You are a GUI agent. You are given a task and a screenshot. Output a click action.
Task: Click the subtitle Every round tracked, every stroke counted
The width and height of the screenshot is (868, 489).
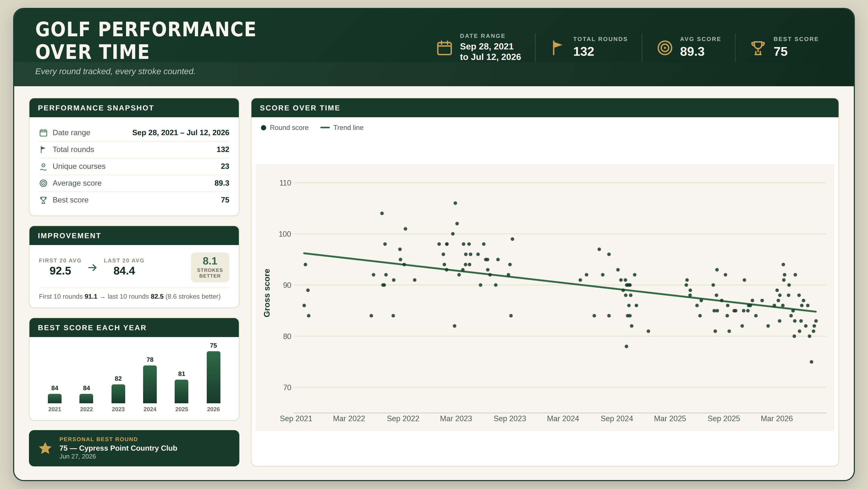pyautogui.click(x=115, y=72)
